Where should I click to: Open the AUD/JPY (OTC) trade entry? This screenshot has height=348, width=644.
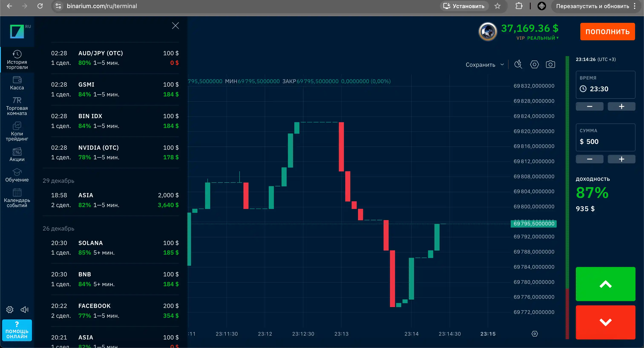click(x=115, y=58)
